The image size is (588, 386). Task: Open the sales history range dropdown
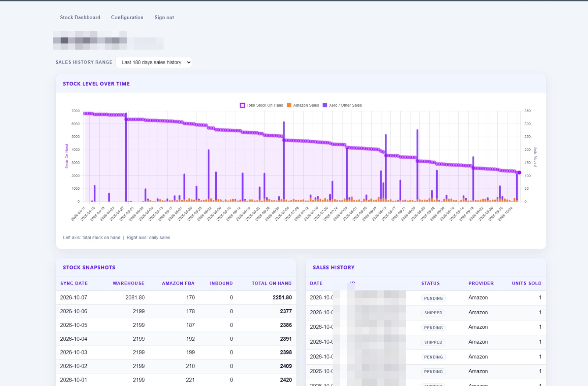tap(154, 62)
